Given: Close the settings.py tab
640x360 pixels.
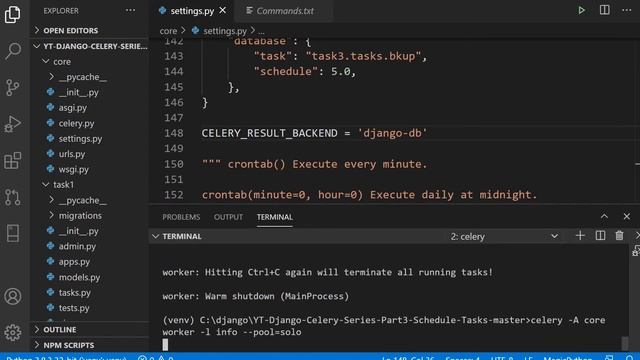Looking at the screenshot, I should click(222, 11).
